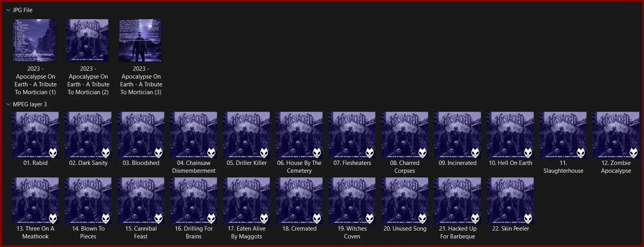Click the 03. Bloodshed album art icon
The image size is (644, 247).
pyautogui.click(x=141, y=135)
